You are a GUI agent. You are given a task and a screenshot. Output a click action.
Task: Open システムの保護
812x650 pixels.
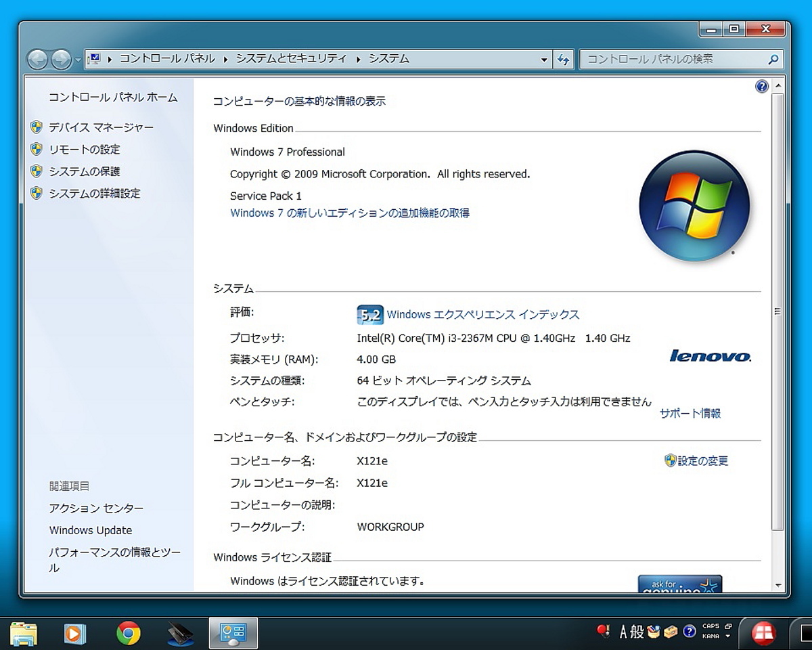(84, 171)
